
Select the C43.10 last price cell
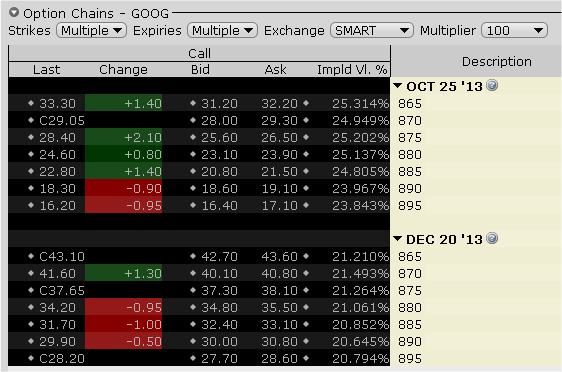(62, 257)
